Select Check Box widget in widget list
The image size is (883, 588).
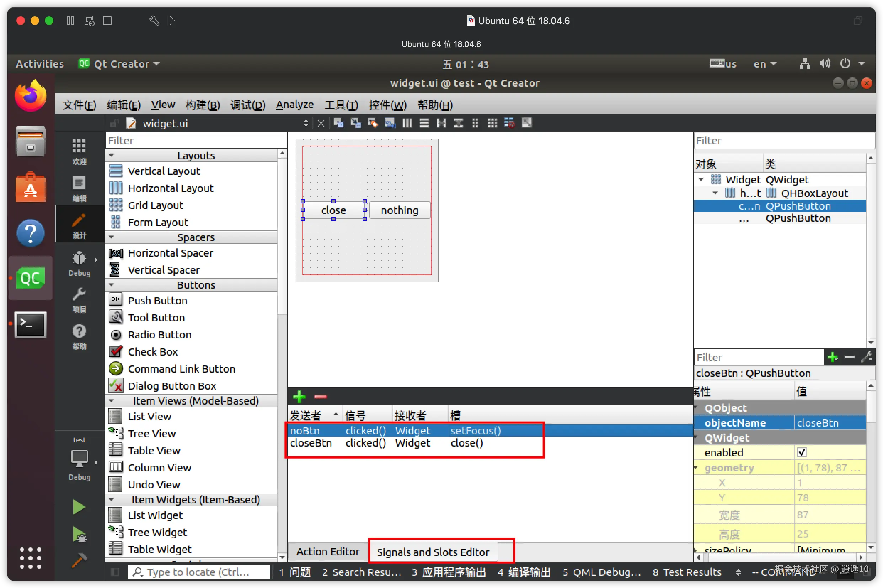coord(152,352)
